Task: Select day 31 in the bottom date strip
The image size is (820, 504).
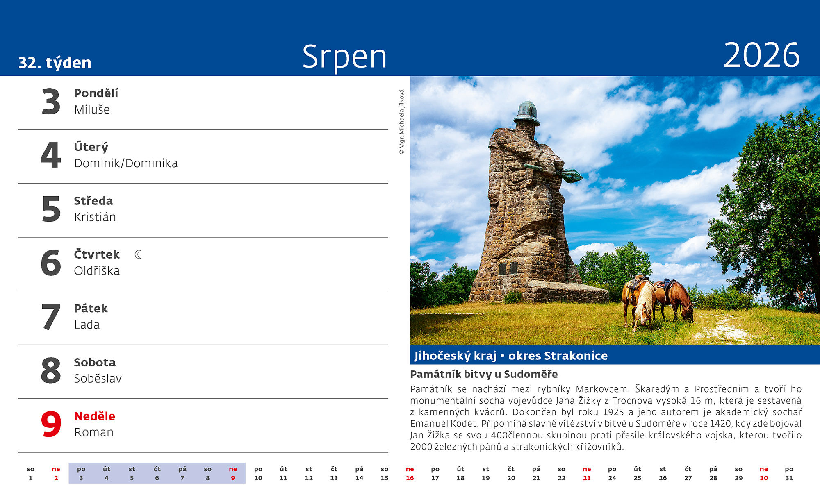Action: [789, 474]
